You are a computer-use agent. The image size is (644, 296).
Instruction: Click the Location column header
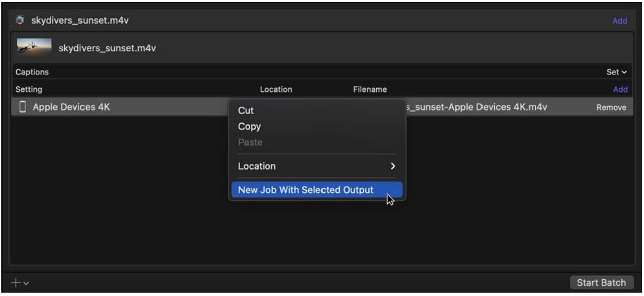tap(276, 89)
